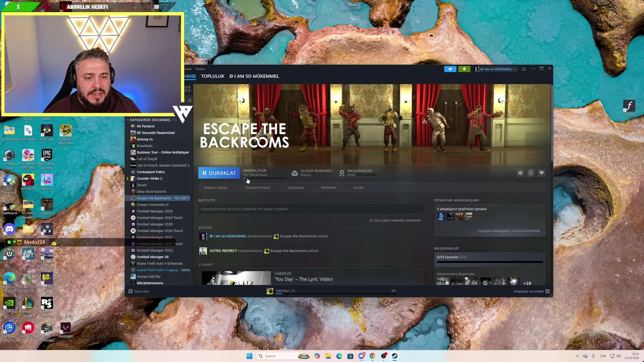This screenshot has width=644, height=362.
Task: Open the first friend avatar under Oynayan Arkadaşlar
Action: (x=441, y=216)
